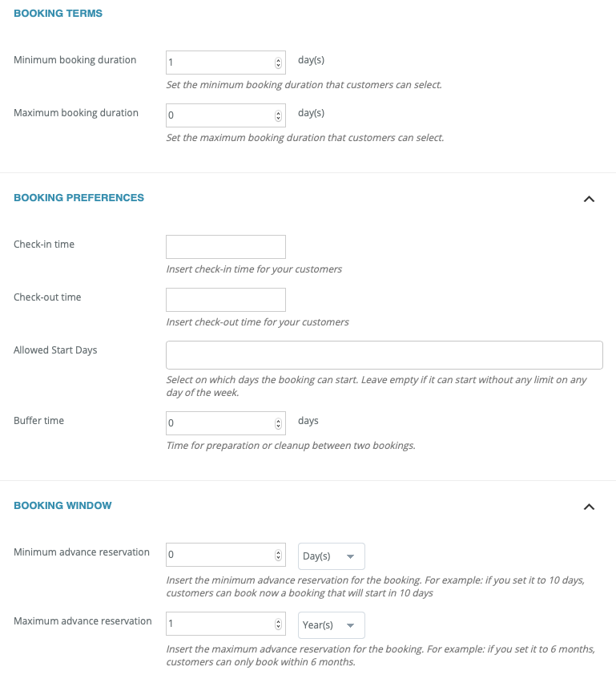Click the minimum advance reservation stepper arrows

[x=278, y=556]
